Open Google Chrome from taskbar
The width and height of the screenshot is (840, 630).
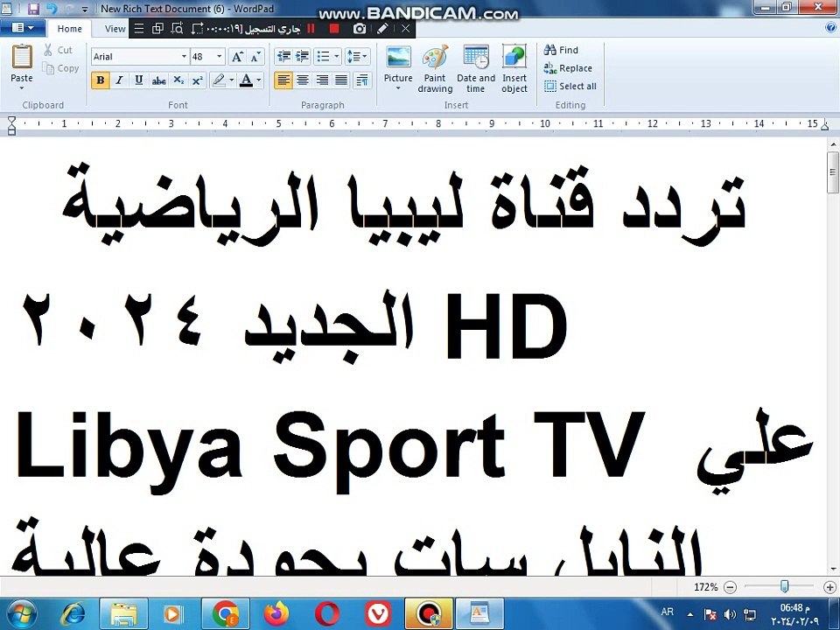tap(226, 614)
